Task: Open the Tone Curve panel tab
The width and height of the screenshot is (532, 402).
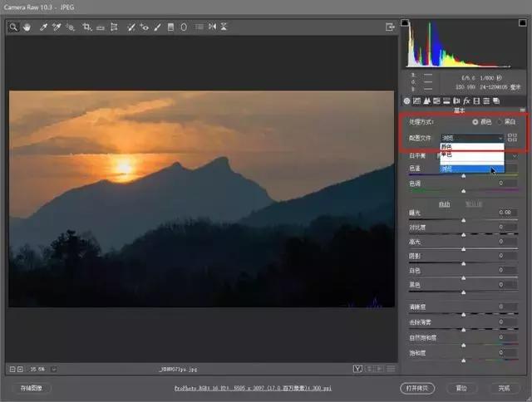Action: [417, 101]
